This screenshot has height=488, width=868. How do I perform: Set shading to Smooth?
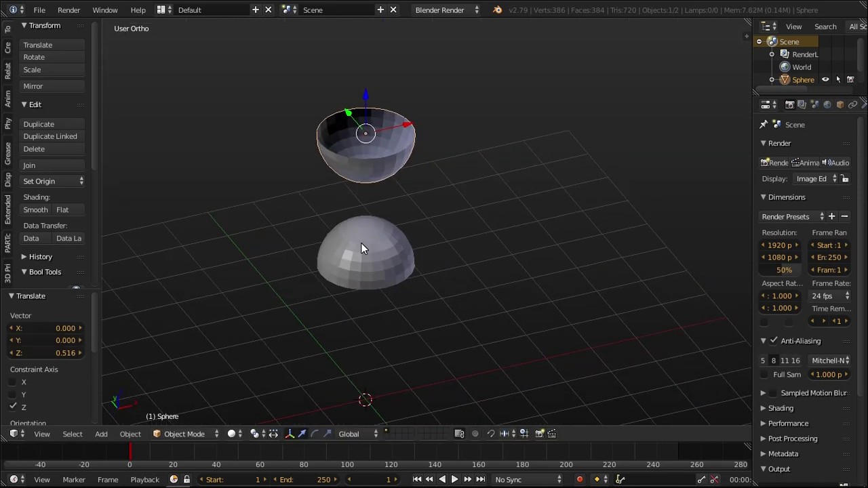point(36,210)
